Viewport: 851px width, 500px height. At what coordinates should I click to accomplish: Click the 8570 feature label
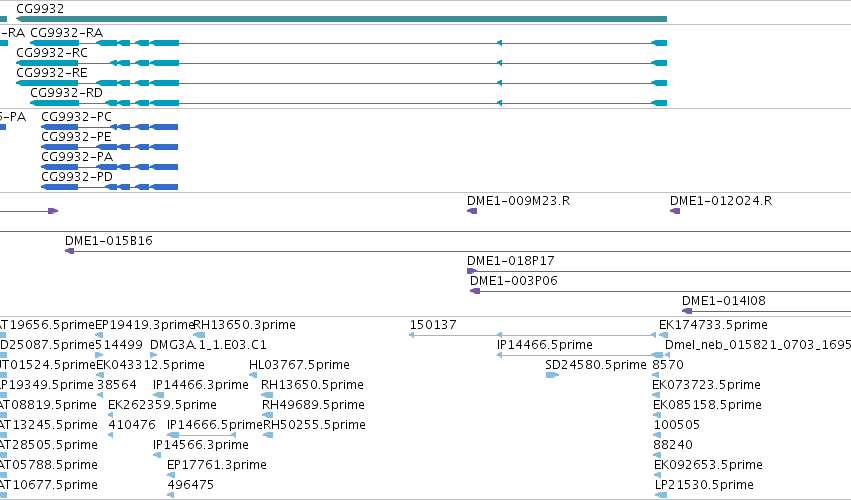pyautogui.click(x=668, y=365)
